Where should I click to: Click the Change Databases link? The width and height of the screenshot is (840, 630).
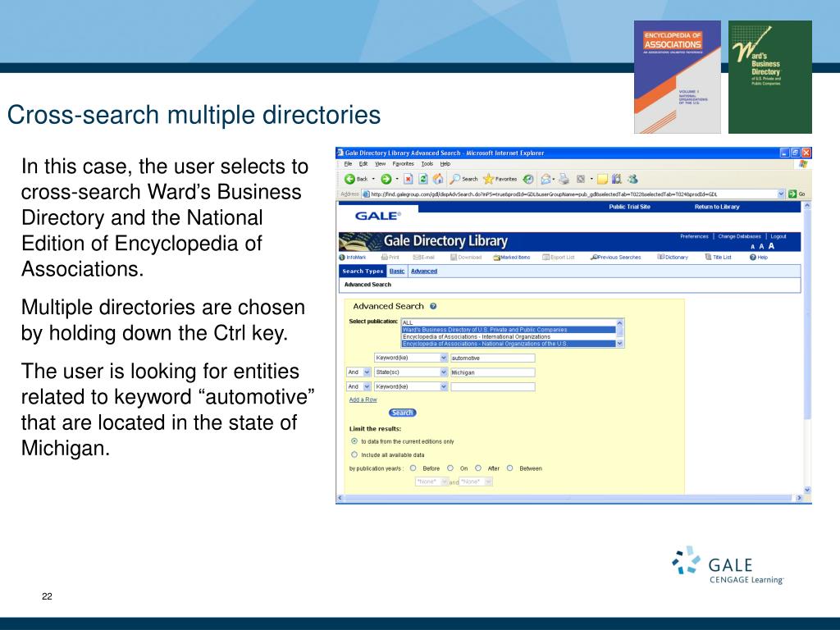pyautogui.click(x=739, y=236)
